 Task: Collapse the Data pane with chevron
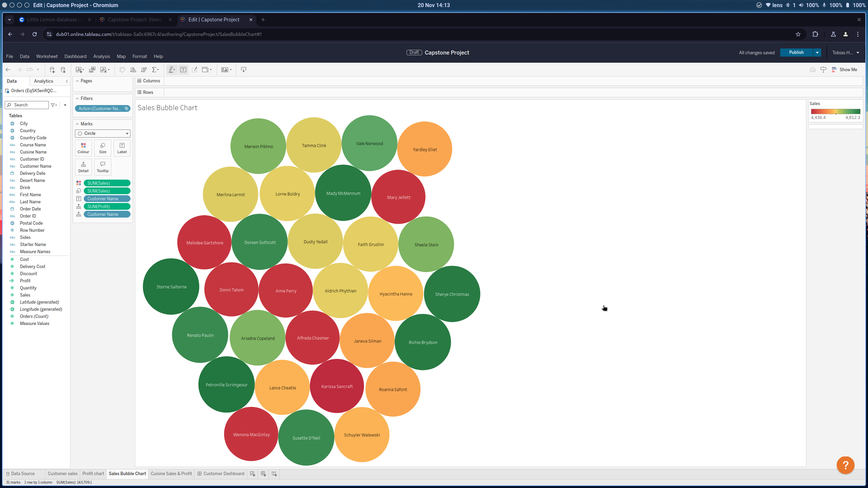tap(67, 81)
